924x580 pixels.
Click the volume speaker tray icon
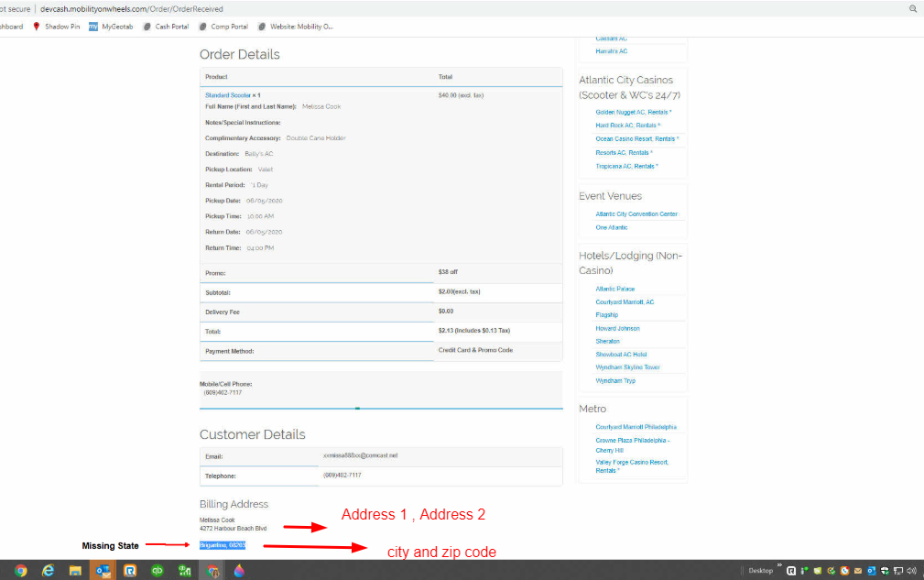click(911, 570)
